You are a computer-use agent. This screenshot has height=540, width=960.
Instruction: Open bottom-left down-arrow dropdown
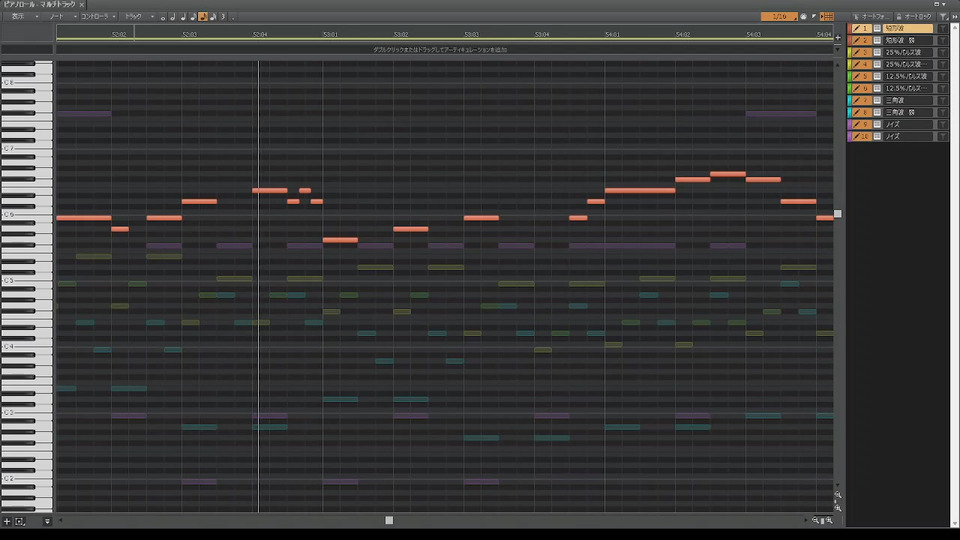pos(47,522)
